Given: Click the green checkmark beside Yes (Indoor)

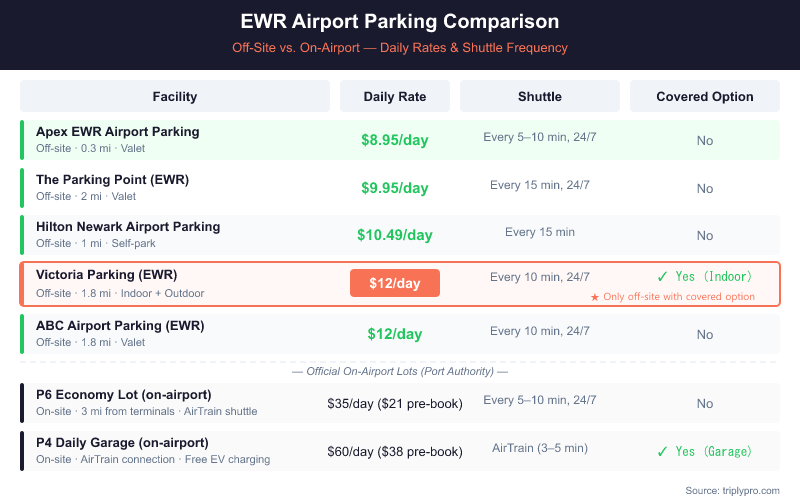Looking at the screenshot, I should pyautogui.click(x=661, y=277).
